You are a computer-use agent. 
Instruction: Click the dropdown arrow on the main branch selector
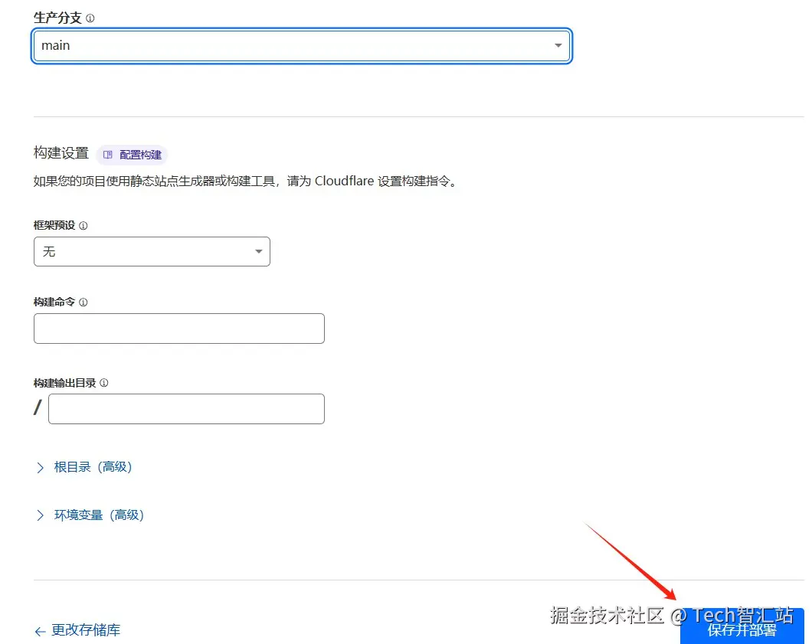(x=558, y=45)
